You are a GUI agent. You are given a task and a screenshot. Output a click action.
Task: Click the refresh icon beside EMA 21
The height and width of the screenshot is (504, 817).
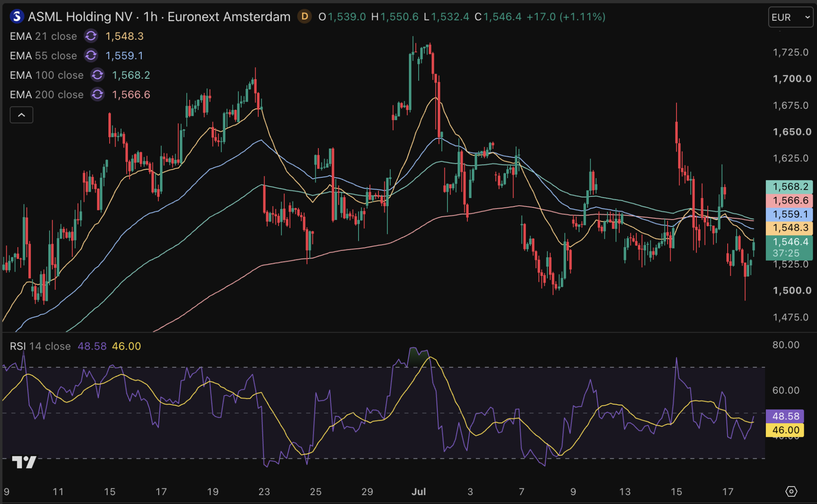click(91, 36)
